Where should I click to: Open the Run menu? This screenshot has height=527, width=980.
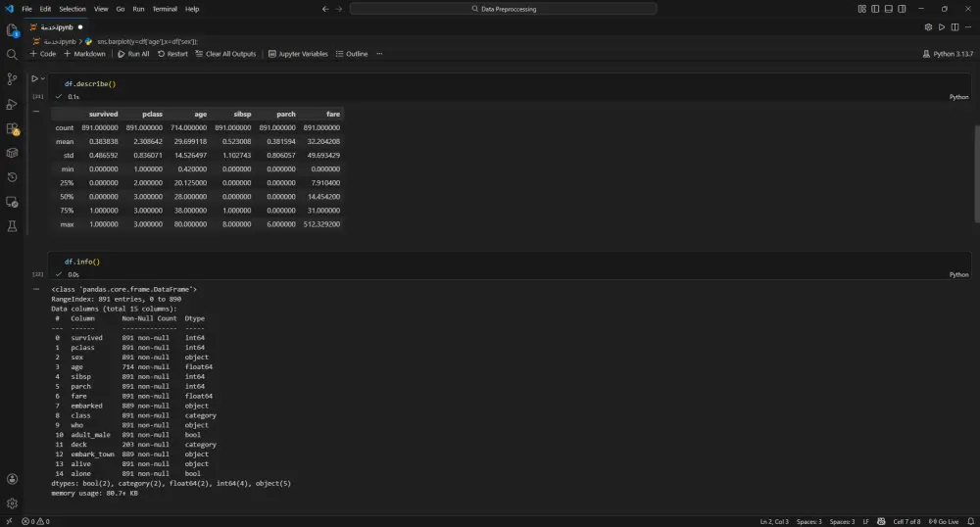click(138, 9)
